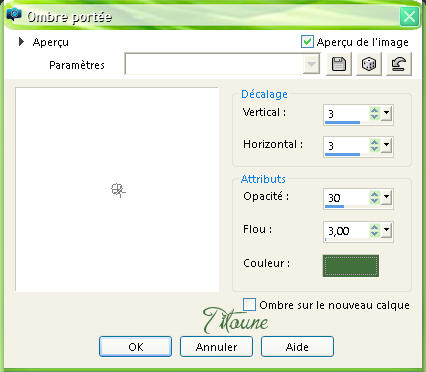This screenshot has height=372, width=426.
Task: Click the Annuler button
Action: 216,347
